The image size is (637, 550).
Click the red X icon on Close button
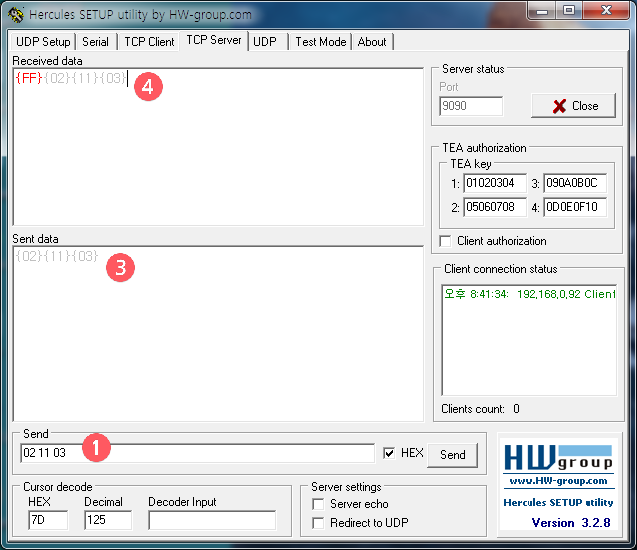(x=559, y=106)
